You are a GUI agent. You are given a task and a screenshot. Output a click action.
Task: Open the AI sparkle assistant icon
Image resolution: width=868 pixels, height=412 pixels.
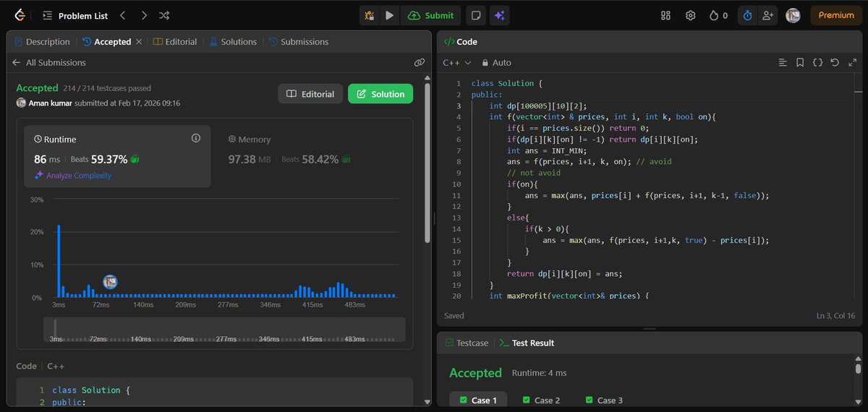tap(498, 15)
